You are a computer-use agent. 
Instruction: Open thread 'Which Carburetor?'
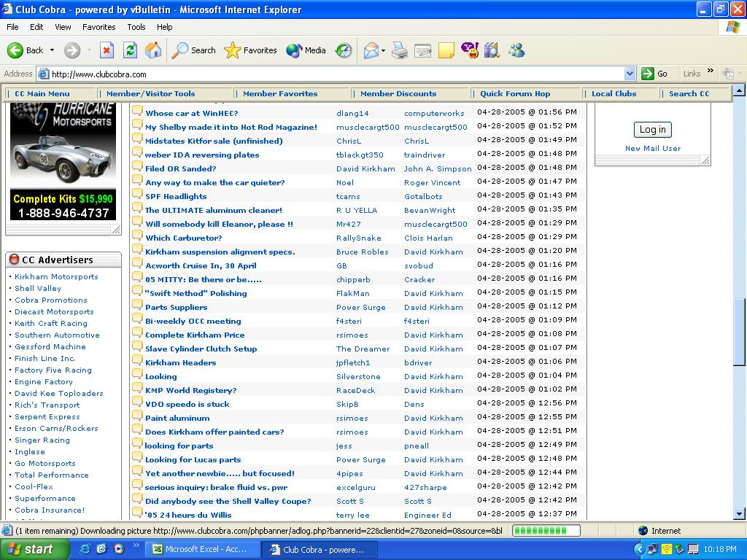(183, 238)
